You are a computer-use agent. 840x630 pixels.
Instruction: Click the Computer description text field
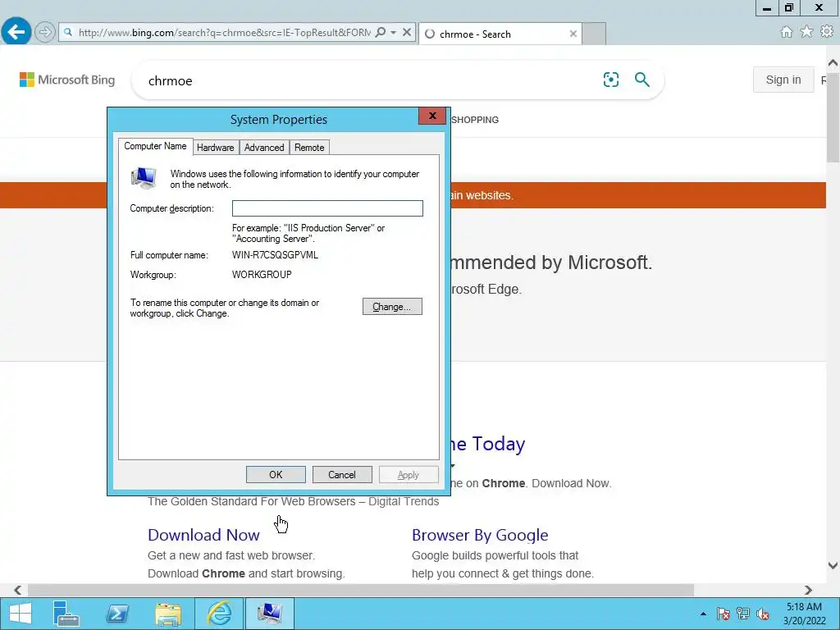pyautogui.click(x=327, y=208)
